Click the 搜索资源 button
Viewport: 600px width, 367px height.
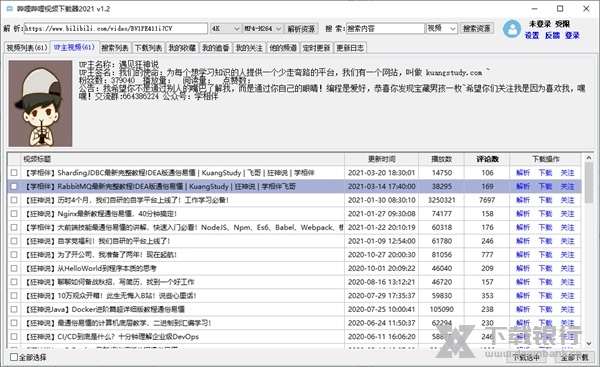[x=476, y=29]
